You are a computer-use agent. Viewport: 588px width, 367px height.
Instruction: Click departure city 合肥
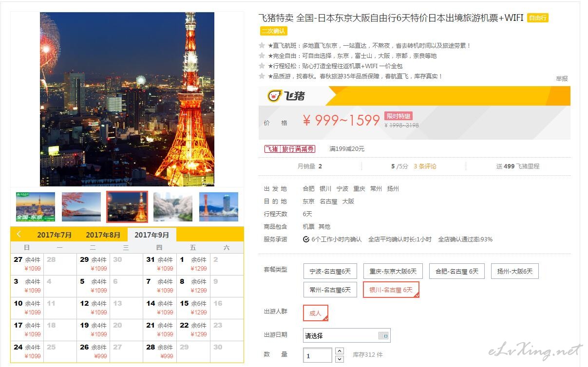coord(309,189)
